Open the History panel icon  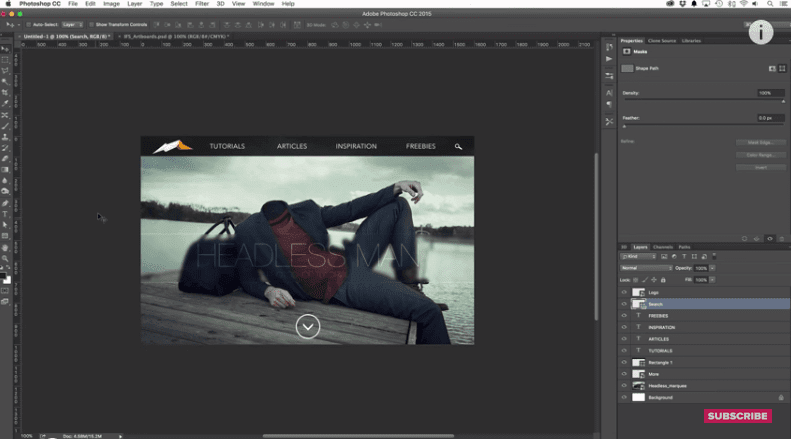pos(609,47)
